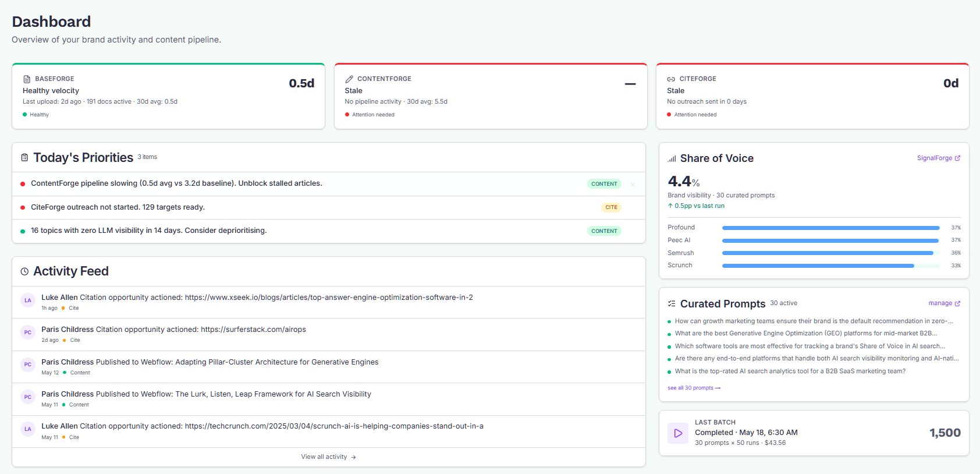980x474 pixels.
Task: Click the '3 items' priorities count
Action: click(147, 157)
